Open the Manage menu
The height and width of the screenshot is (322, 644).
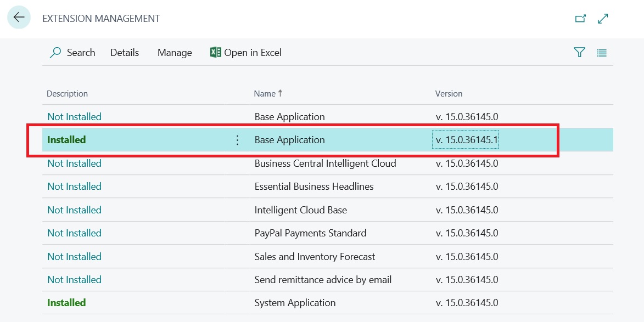175,53
